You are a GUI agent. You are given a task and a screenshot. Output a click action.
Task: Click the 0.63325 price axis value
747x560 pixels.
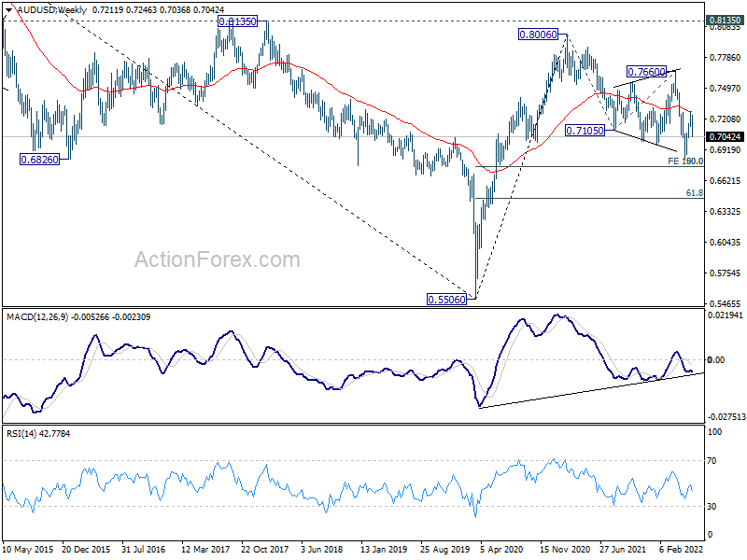click(726, 212)
